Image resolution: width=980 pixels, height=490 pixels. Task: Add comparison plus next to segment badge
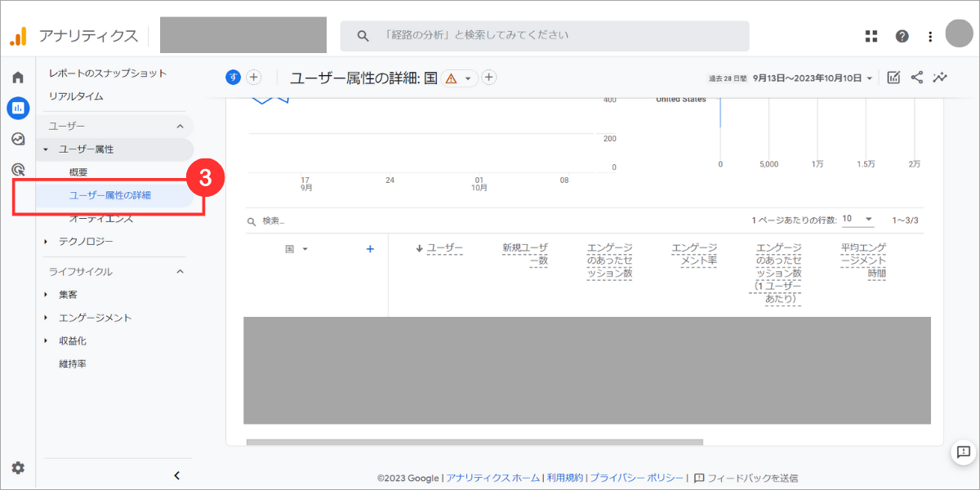pos(254,77)
